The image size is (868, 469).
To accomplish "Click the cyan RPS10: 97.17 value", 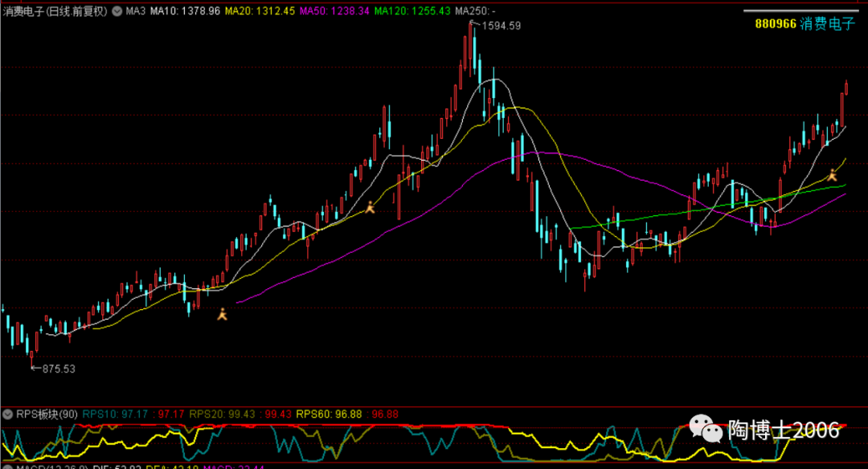I will (115, 414).
